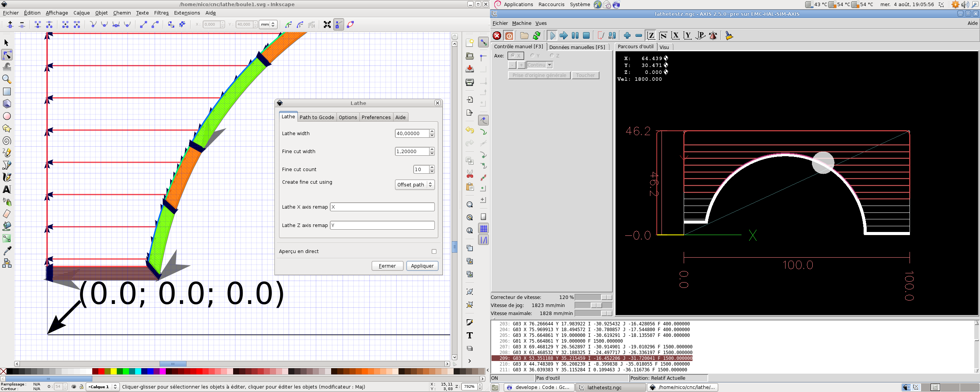Select the Spiral tool in Inkscape
Viewport: 980px width, 392px height.
7,141
